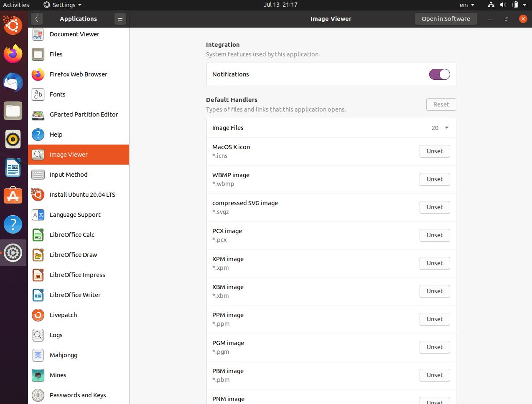Open Activities overview
The width and height of the screenshot is (532, 404).
click(x=16, y=5)
